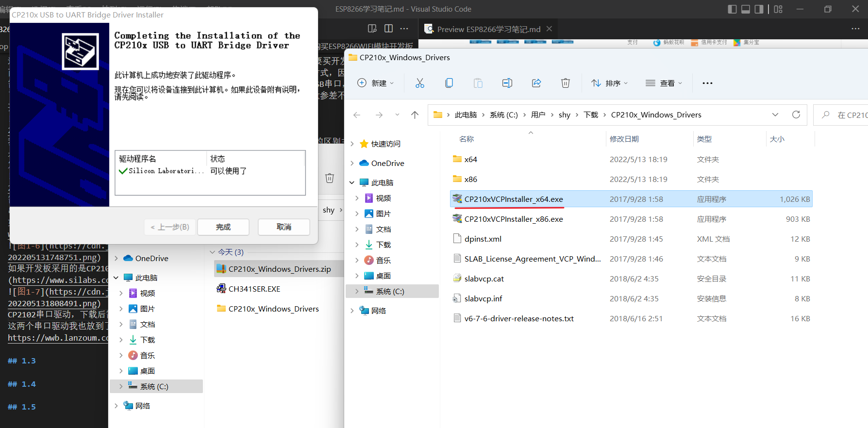Toggle VS Code bottom panel
Viewport: 868px width, 428px height.
[x=746, y=9]
